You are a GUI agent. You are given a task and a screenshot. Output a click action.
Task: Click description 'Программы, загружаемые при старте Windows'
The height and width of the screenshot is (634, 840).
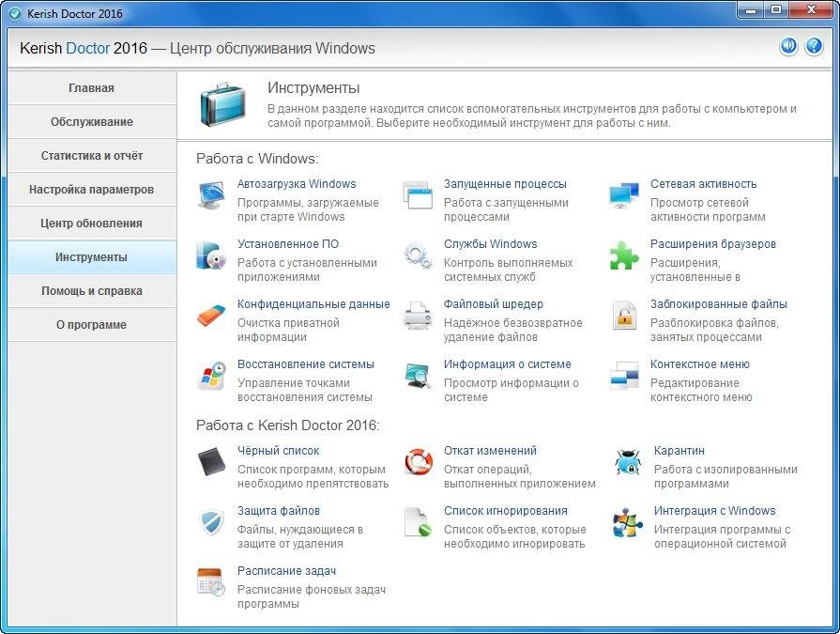[308, 209]
